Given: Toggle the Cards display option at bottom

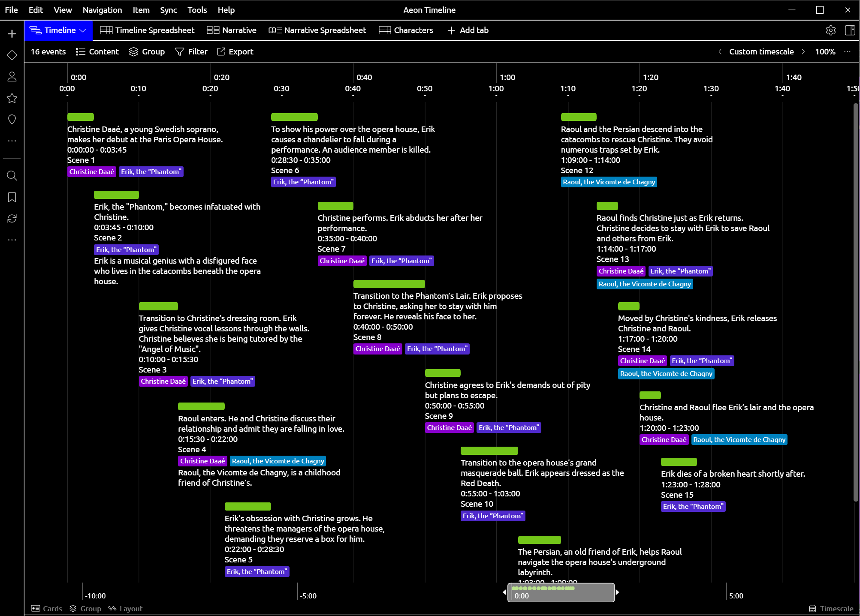Looking at the screenshot, I should click(47, 608).
